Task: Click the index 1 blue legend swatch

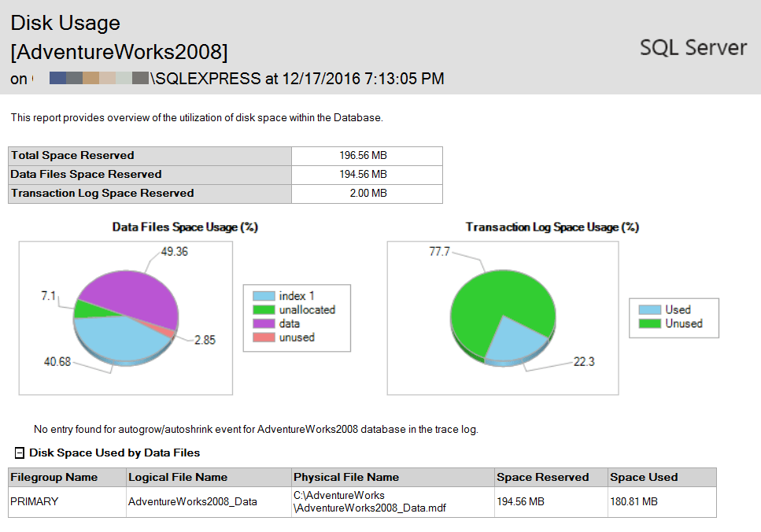Action: pos(264,296)
